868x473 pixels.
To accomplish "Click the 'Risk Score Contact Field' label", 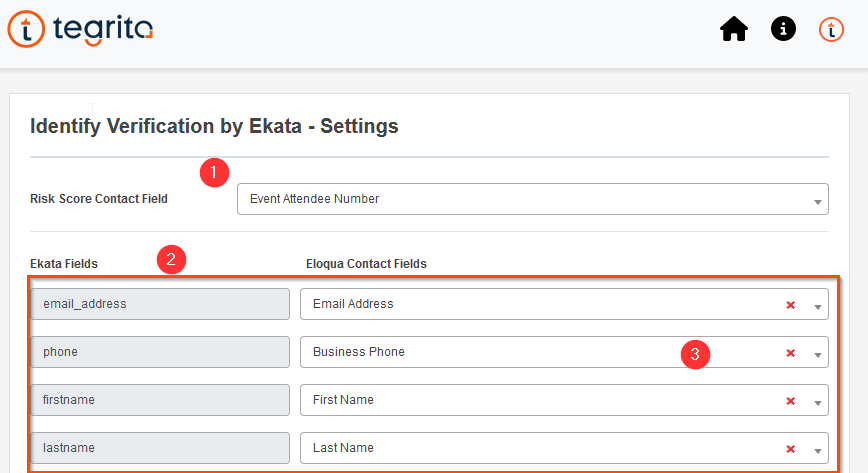I will (99, 199).
